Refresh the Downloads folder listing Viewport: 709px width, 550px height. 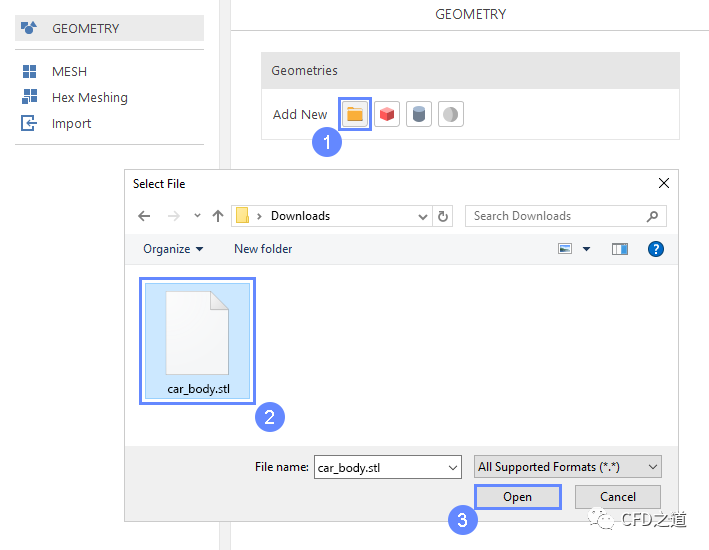tap(444, 216)
